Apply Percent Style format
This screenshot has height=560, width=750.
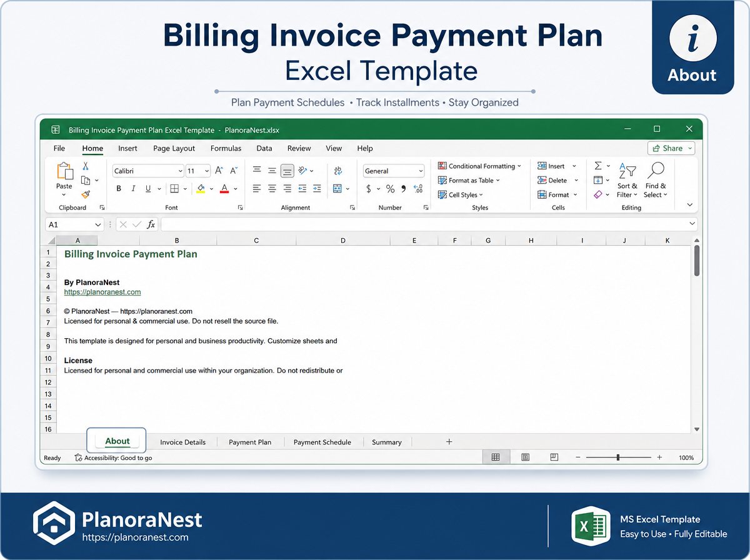coord(390,189)
